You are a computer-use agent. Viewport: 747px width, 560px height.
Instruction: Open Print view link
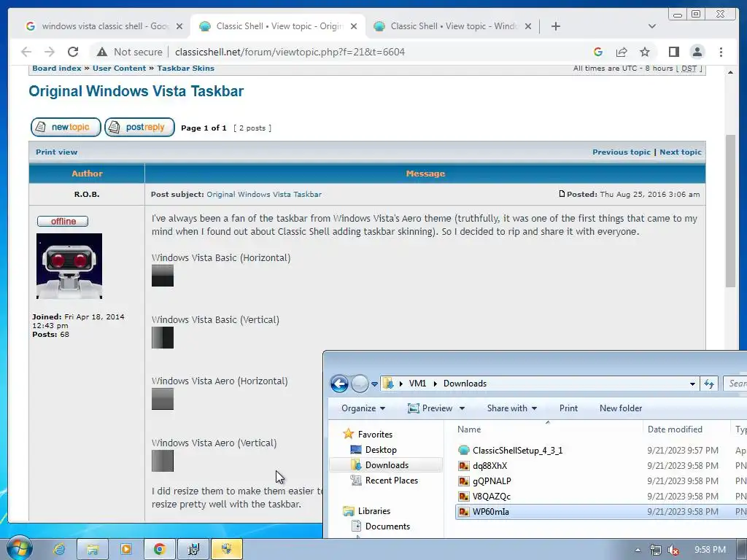pos(56,152)
